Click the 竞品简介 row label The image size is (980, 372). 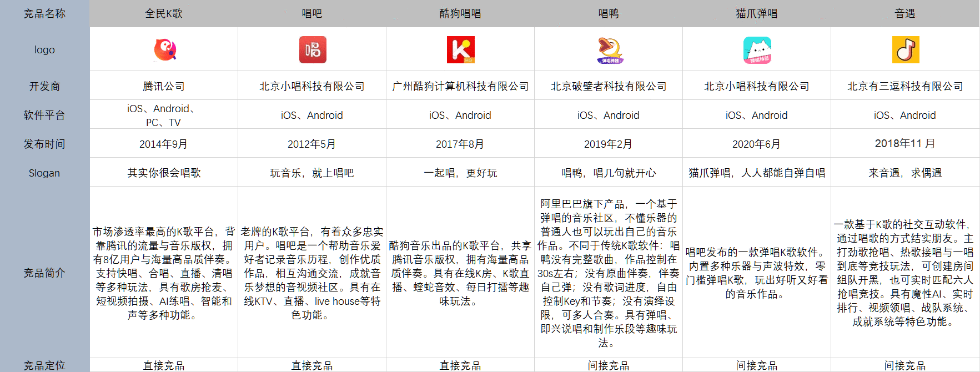[44, 273]
